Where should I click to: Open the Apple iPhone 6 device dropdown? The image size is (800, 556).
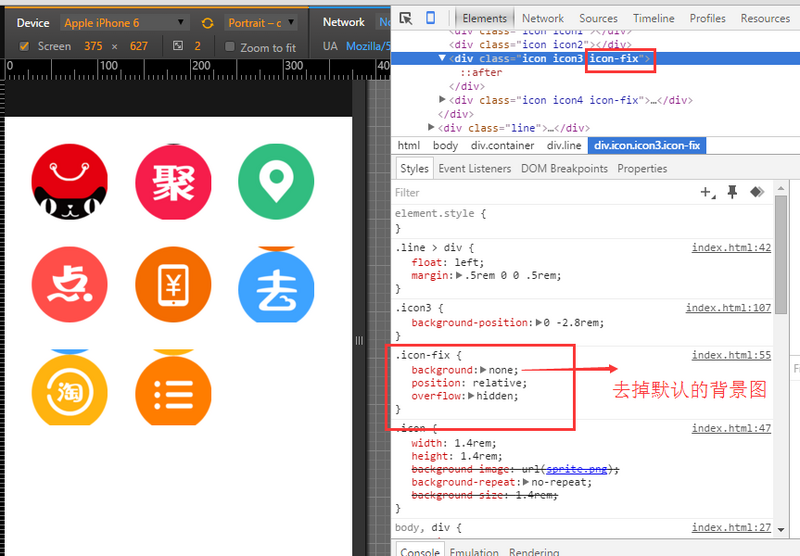click(x=124, y=23)
